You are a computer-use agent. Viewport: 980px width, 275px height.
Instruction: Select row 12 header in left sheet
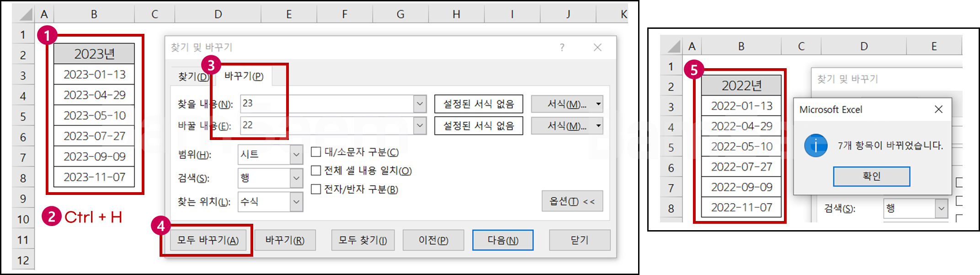(x=23, y=260)
